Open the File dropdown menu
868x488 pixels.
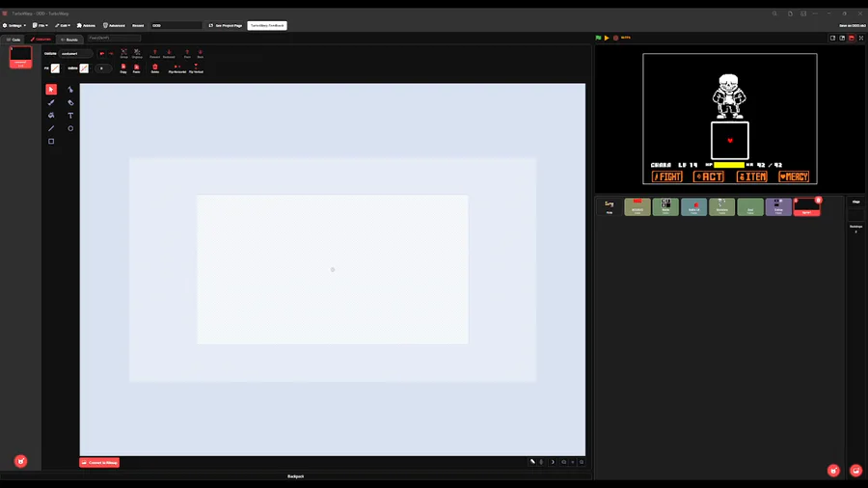tap(41, 25)
